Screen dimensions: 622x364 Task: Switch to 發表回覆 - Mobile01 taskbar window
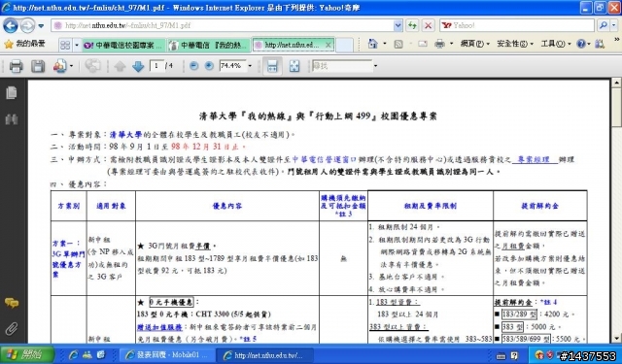click(167, 355)
